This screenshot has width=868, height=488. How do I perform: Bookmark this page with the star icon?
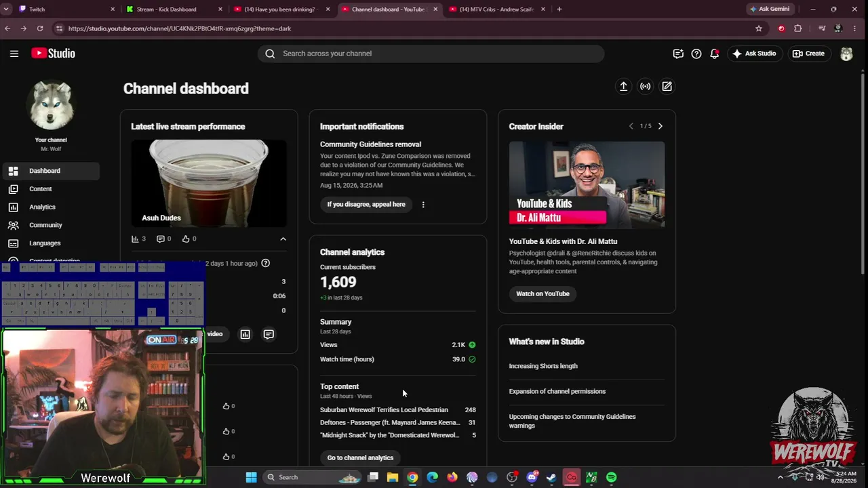pyautogui.click(x=759, y=28)
